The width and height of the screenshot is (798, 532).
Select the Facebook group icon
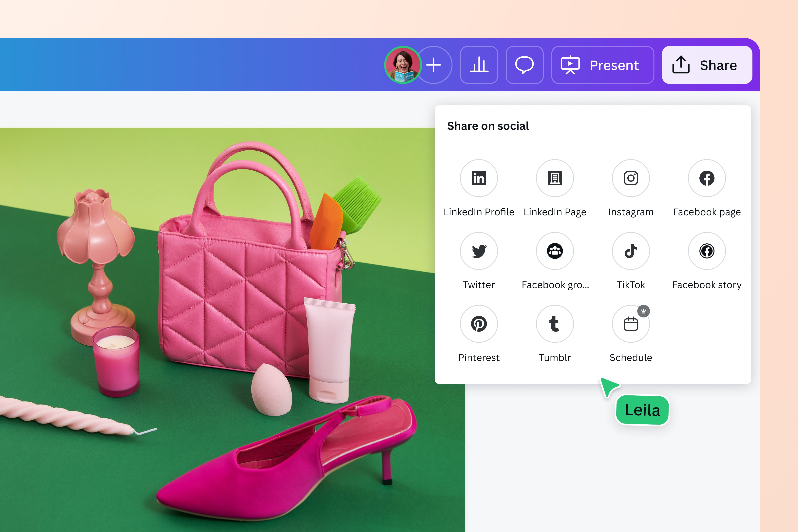point(555,251)
